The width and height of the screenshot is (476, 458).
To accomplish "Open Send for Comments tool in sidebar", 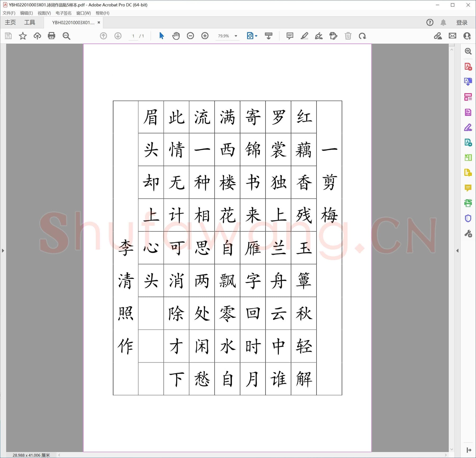I will pos(468,173).
